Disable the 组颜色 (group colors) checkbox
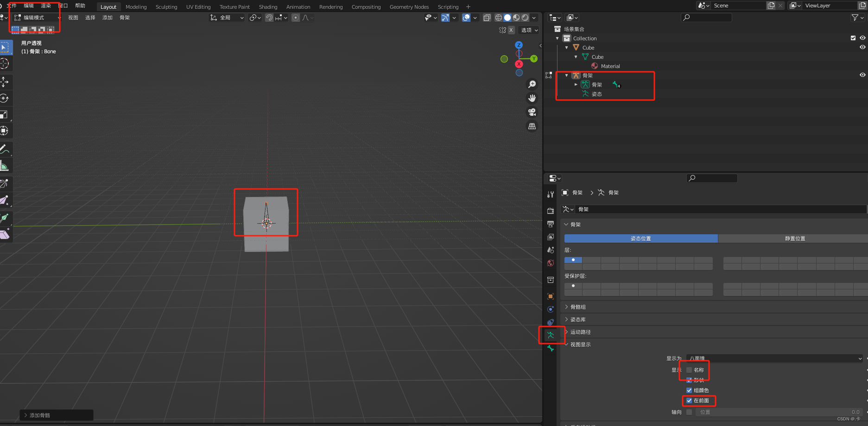 click(x=689, y=390)
